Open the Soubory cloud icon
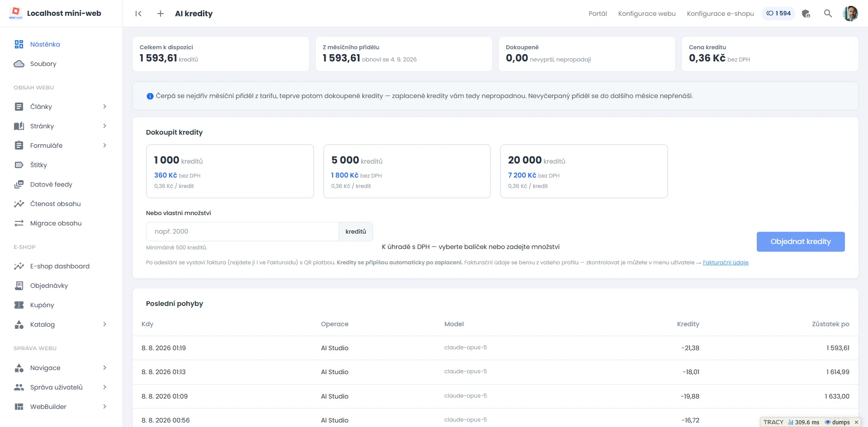 click(x=19, y=64)
